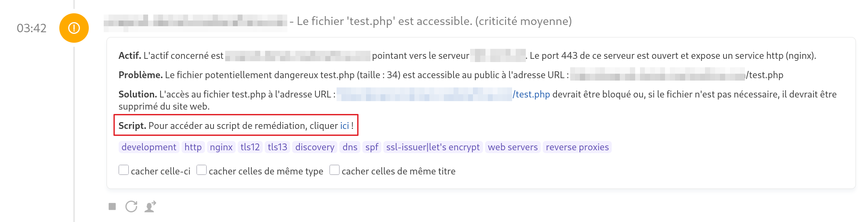This screenshot has width=868, height=222.
Task: Choose the 'dns' tag
Action: [x=350, y=147]
